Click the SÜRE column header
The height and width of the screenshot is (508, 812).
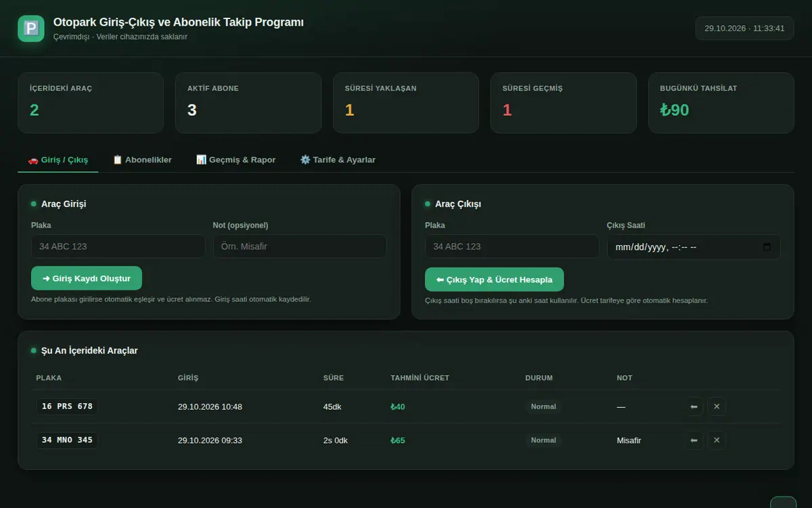(334, 378)
